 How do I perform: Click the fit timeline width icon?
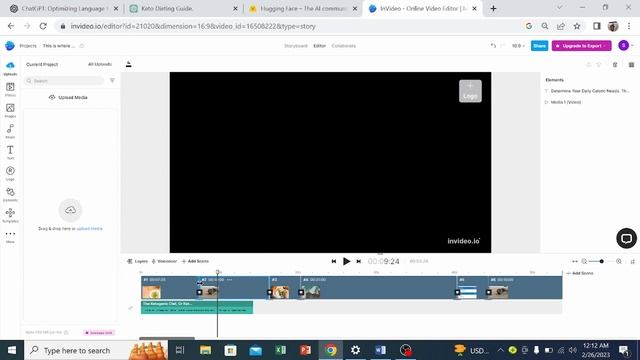[x=575, y=261]
